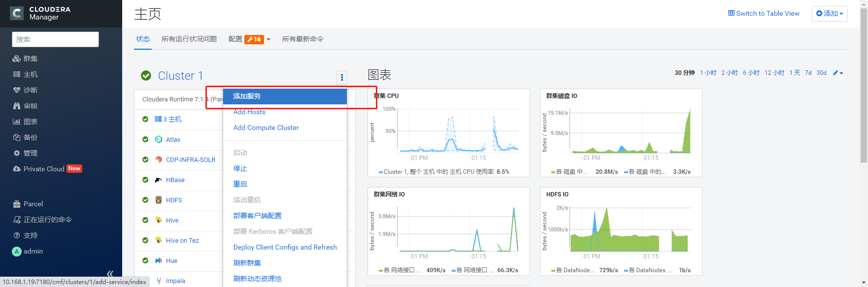The image size is (868, 287).
Task: Open the 添加 dropdown button
Action: [830, 13]
